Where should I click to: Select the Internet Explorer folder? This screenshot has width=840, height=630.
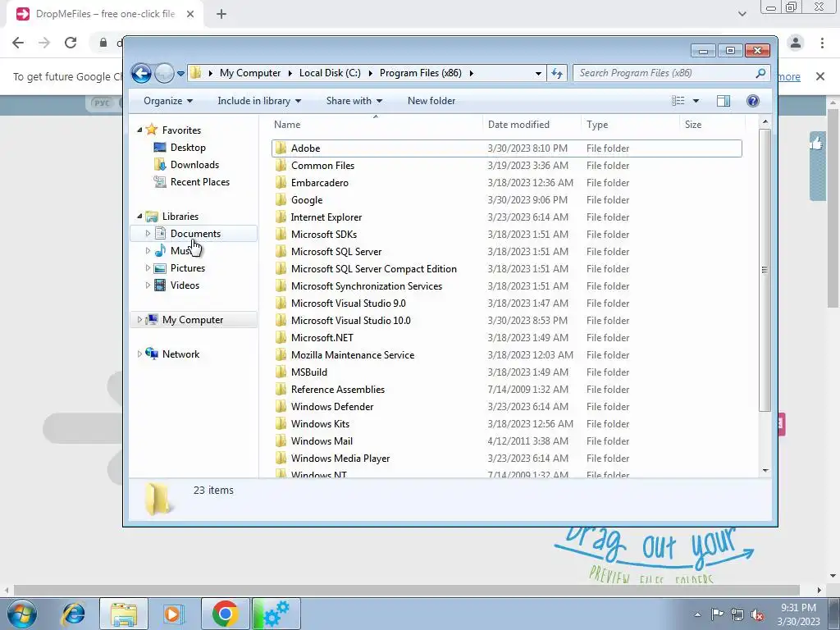pos(326,217)
